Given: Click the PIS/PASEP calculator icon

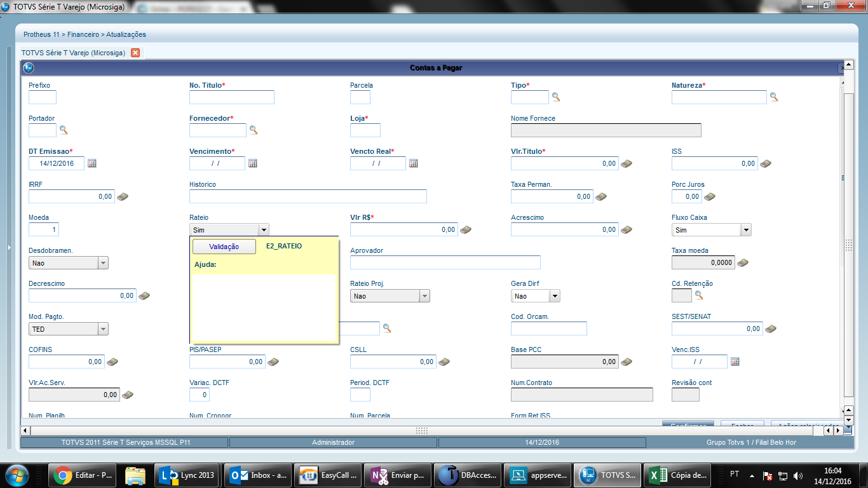Looking at the screenshot, I should tap(273, 362).
